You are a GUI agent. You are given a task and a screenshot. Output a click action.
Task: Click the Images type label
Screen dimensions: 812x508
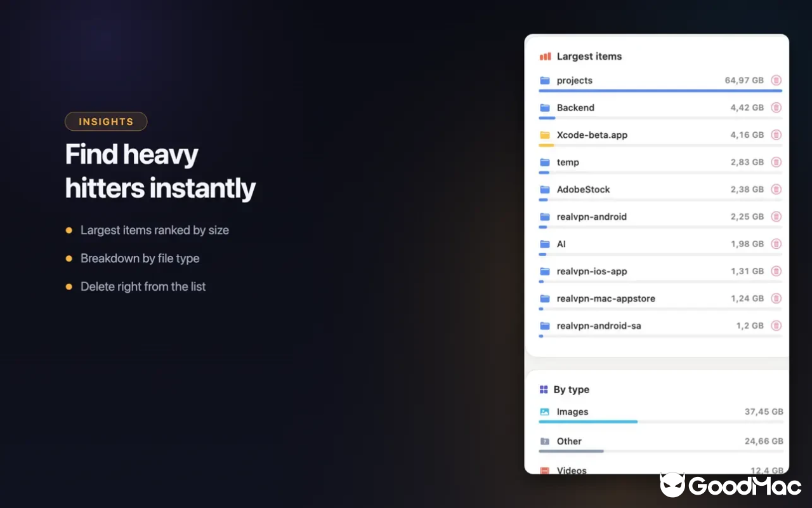(x=572, y=412)
